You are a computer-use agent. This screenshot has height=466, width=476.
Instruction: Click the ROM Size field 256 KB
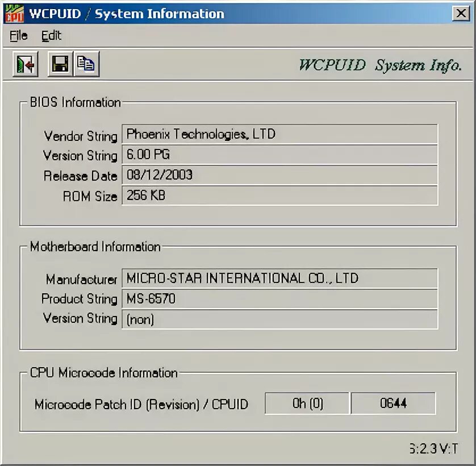click(x=279, y=195)
